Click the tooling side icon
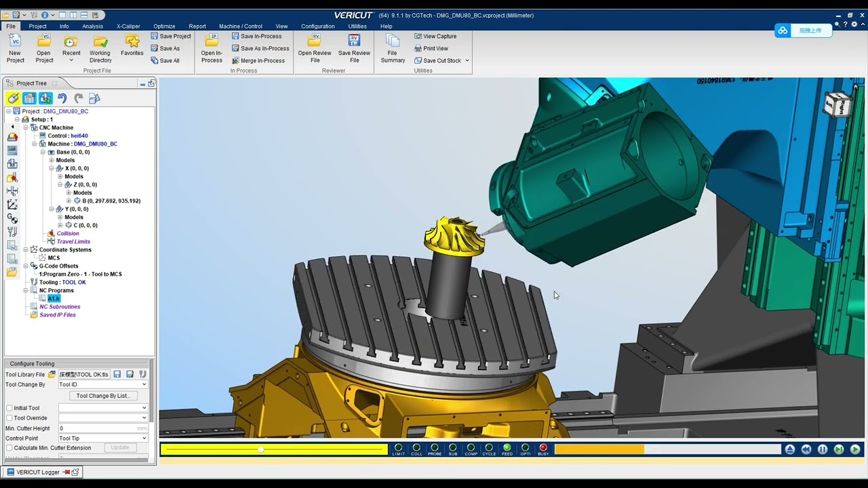 pyautogui.click(x=12, y=232)
